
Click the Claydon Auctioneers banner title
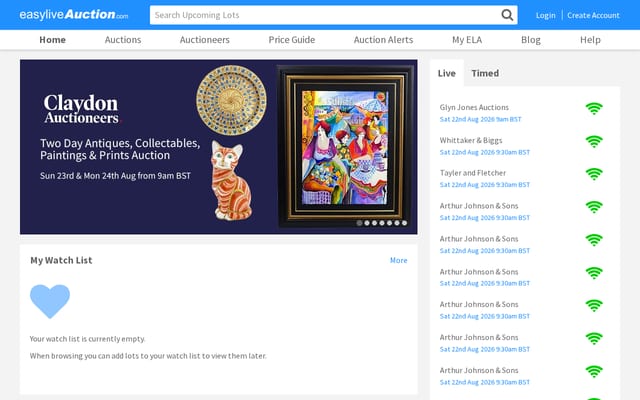81,109
